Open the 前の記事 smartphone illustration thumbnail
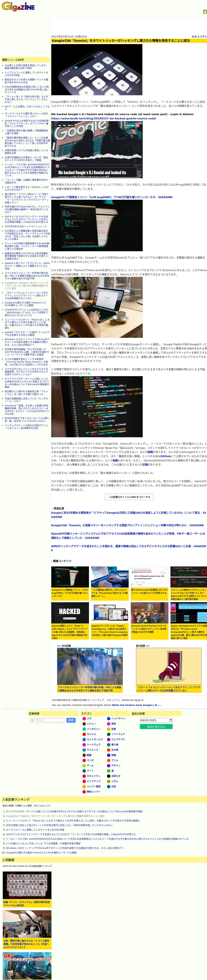The image size is (207, 980). pos(169,666)
